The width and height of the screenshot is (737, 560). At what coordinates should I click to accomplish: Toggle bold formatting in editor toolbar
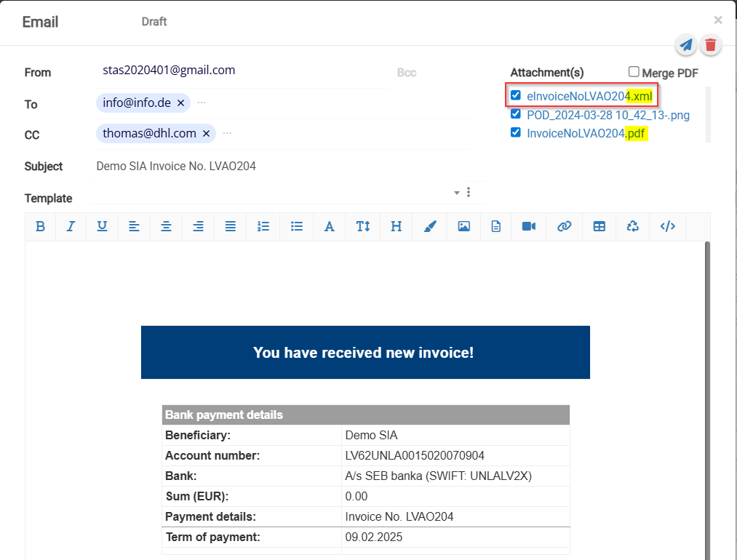pos(41,226)
